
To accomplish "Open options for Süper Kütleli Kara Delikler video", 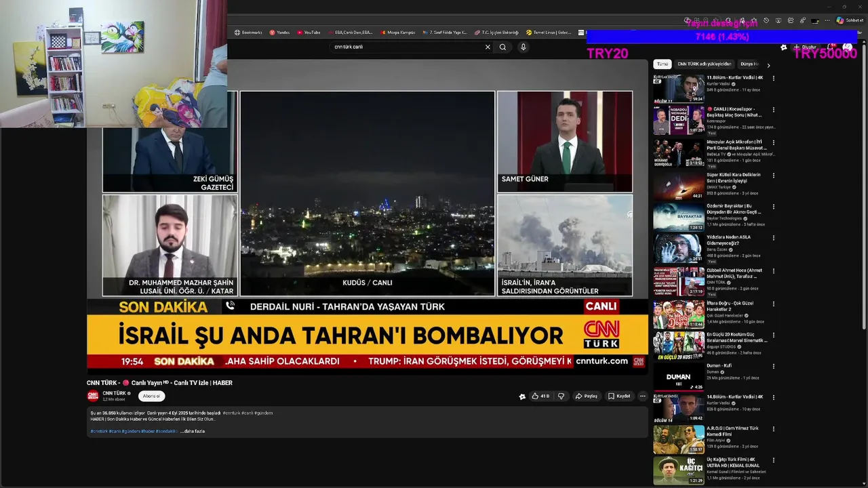I will 774,175.
